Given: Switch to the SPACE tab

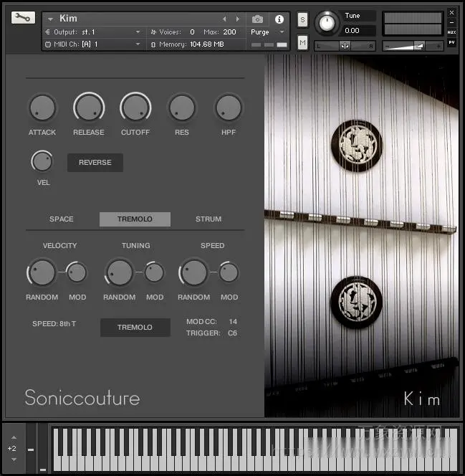Looking at the screenshot, I should click(x=62, y=219).
